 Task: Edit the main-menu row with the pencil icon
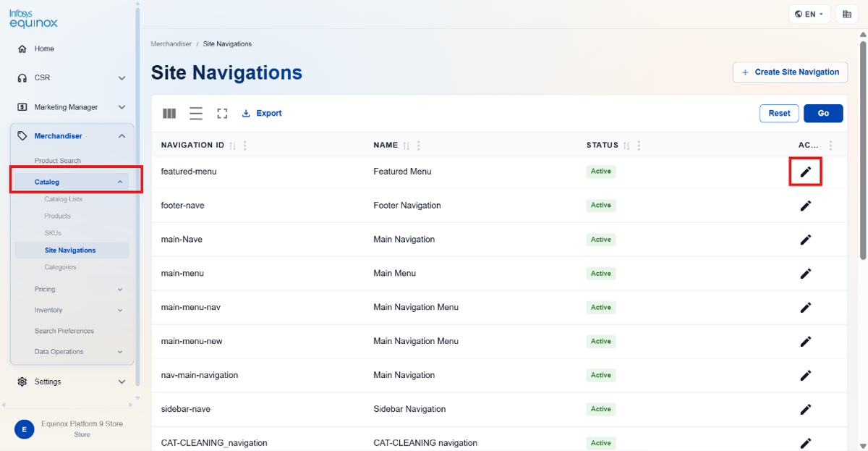(805, 274)
